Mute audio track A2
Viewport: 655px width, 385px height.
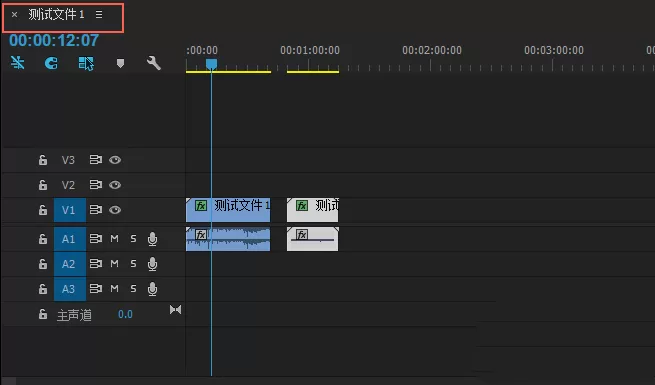114,264
